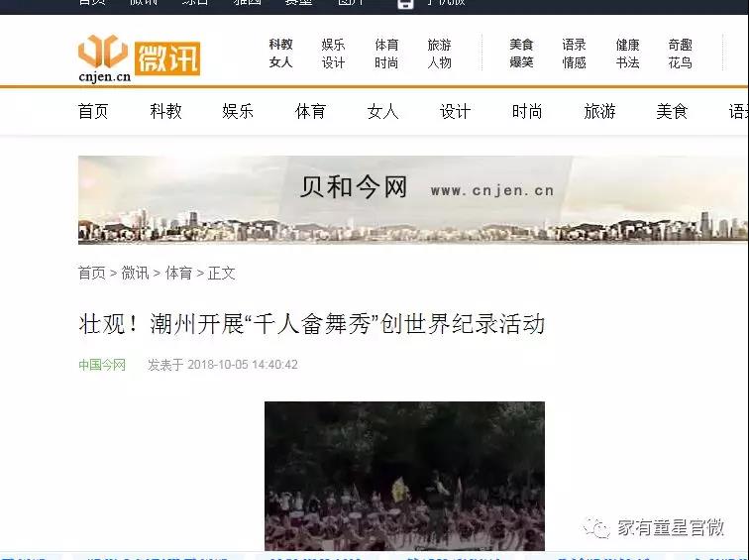749x560 pixels.
Task: Switch to 体育 in main navigation bar
Action: click(310, 111)
